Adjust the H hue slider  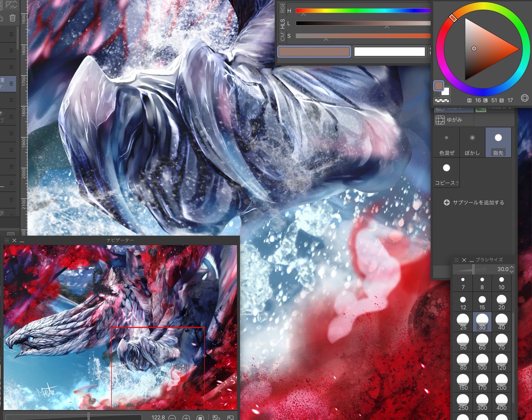[x=363, y=11]
